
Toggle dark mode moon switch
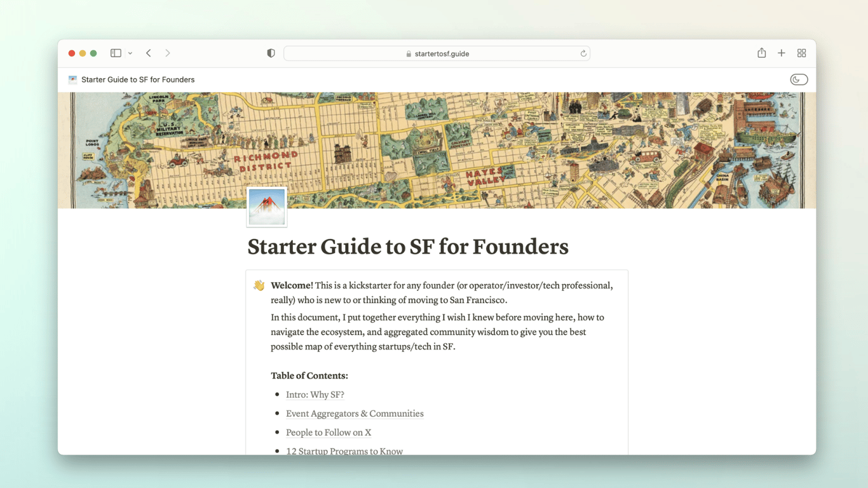pos(799,79)
